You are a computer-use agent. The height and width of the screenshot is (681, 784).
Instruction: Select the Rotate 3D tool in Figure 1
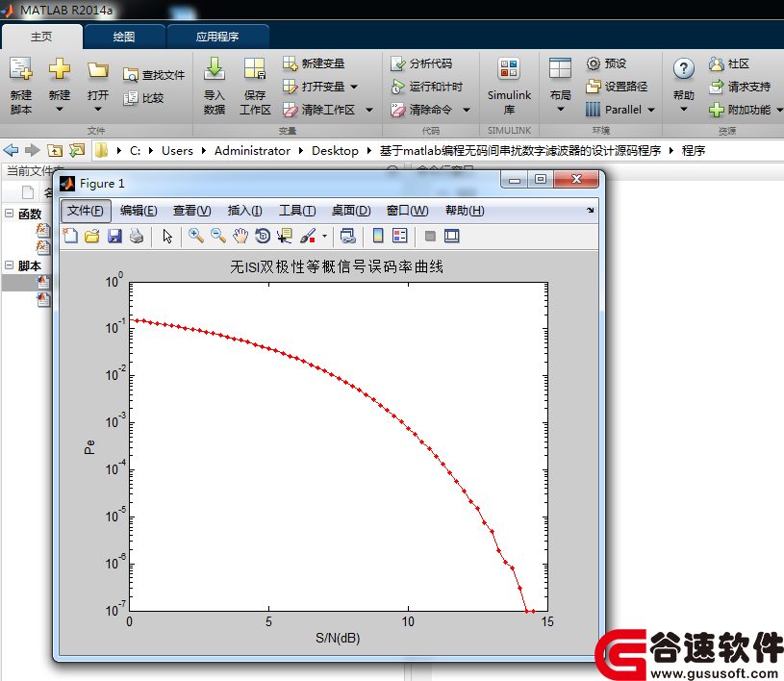coord(263,236)
